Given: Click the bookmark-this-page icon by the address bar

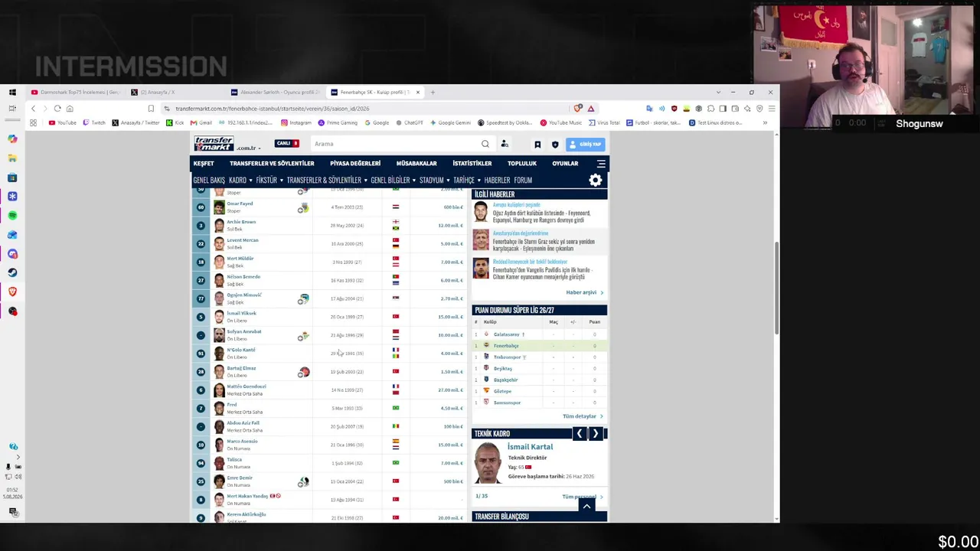Looking at the screenshot, I should 151,109.
